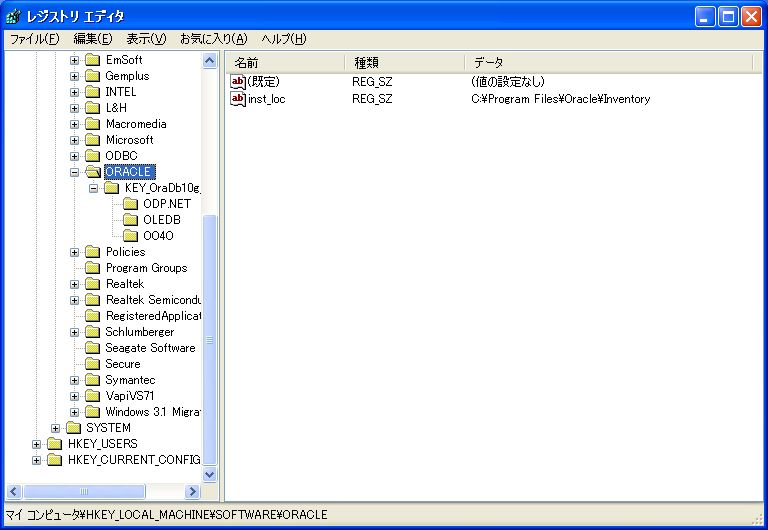
Task: Expand the Policies key
Action: click(74, 252)
